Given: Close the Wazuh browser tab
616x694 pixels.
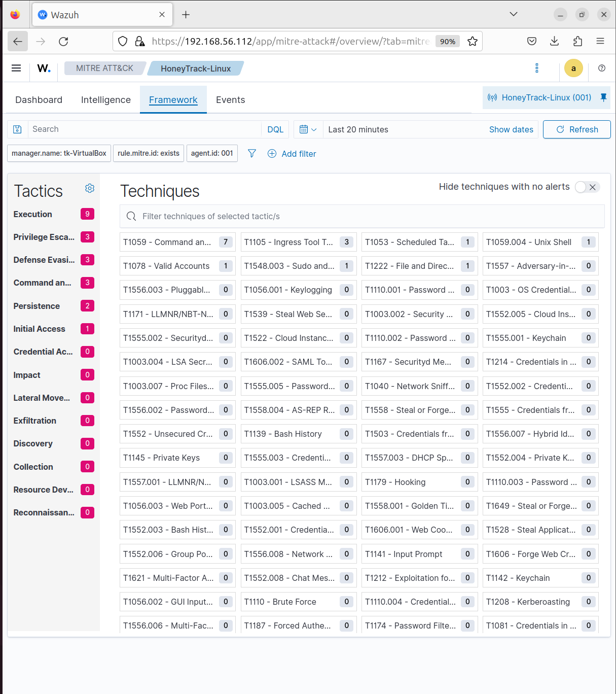Looking at the screenshot, I should tap(162, 15).
